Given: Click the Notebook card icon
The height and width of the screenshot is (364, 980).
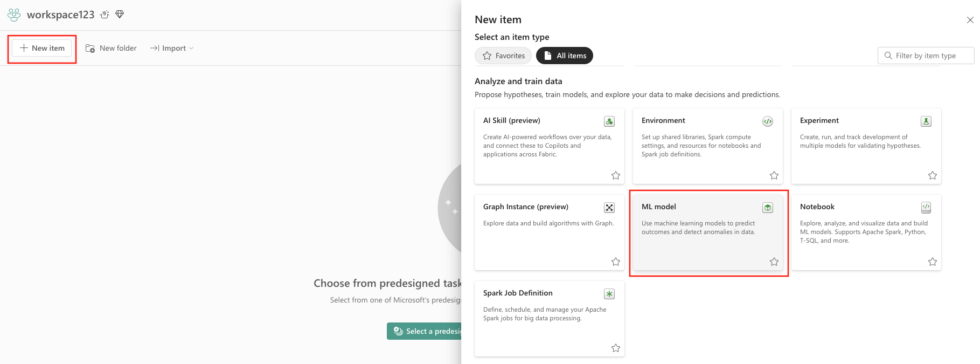Looking at the screenshot, I should pyautogui.click(x=926, y=208).
